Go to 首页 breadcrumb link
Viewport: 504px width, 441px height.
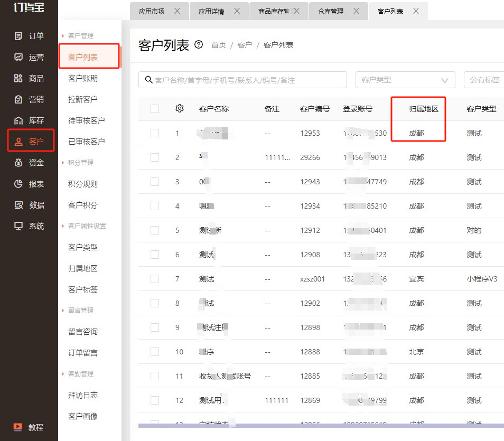pos(219,45)
